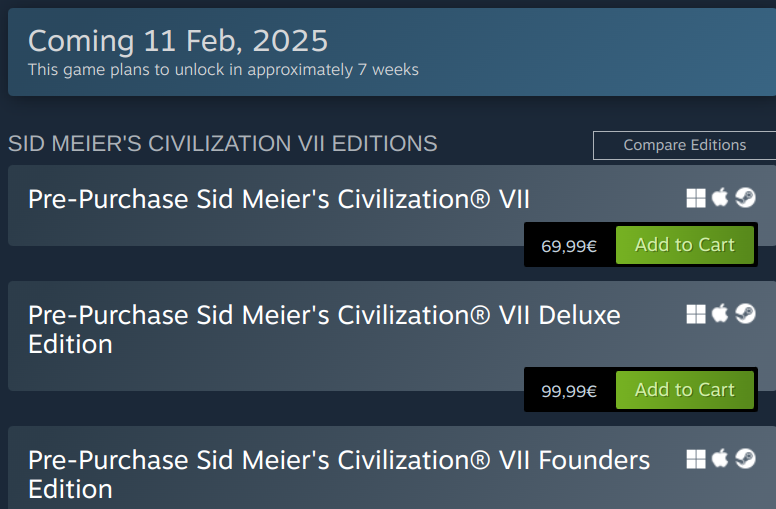
Task: Click Steam Deck icon on Founders Edition
Action: 745,459
